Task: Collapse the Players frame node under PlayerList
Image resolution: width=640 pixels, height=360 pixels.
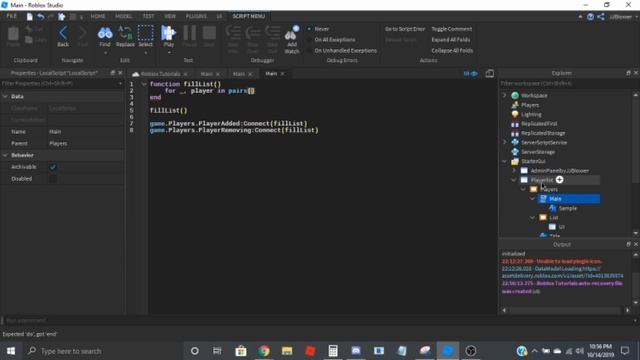Action: click(x=523, y=189)
